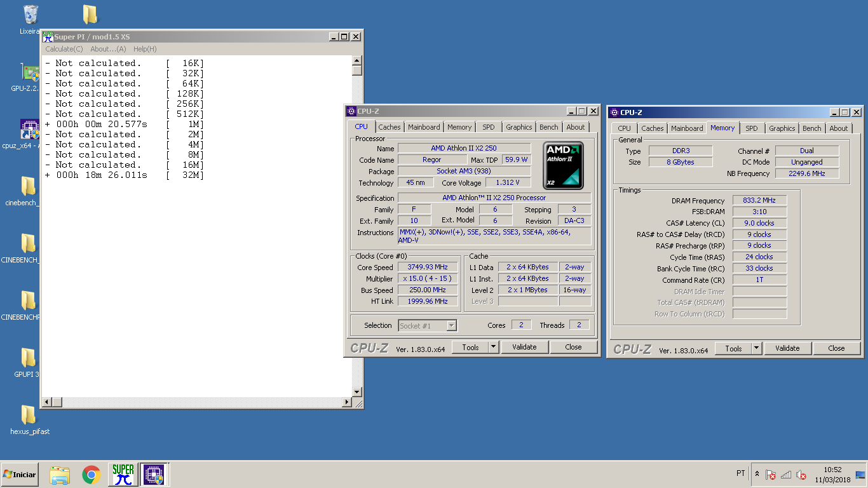868x488 pixels.
Task: Open the Iniciar start menu
Action: pos(20,475)
